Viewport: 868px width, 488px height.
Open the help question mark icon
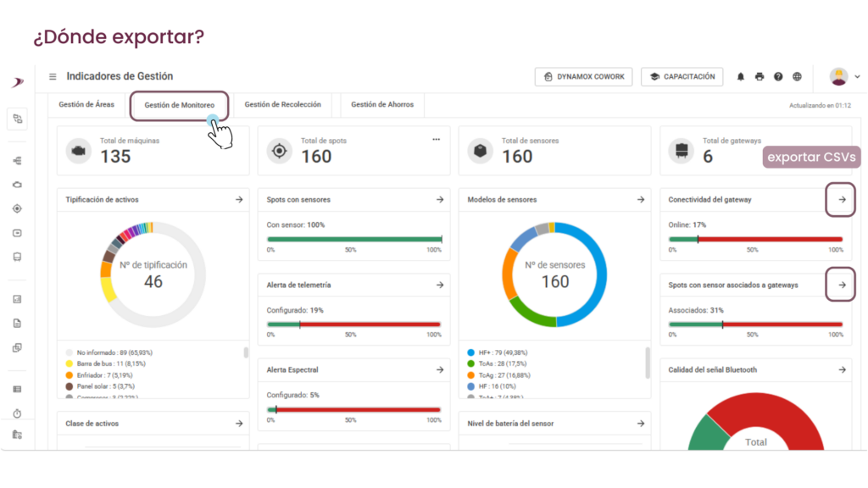pos(778,77)
